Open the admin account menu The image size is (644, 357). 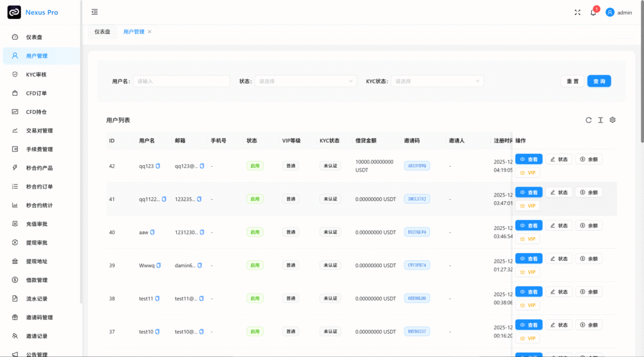(x=619, y=12)
